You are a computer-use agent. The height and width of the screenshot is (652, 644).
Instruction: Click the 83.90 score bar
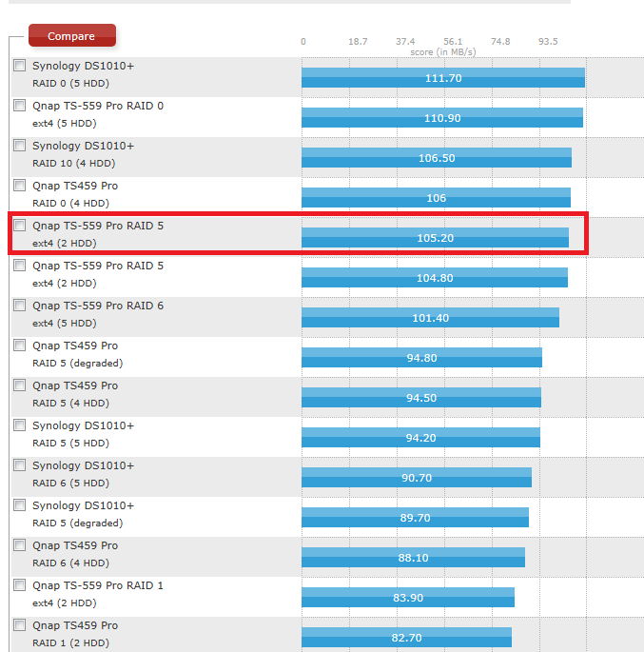coord(408,597)
